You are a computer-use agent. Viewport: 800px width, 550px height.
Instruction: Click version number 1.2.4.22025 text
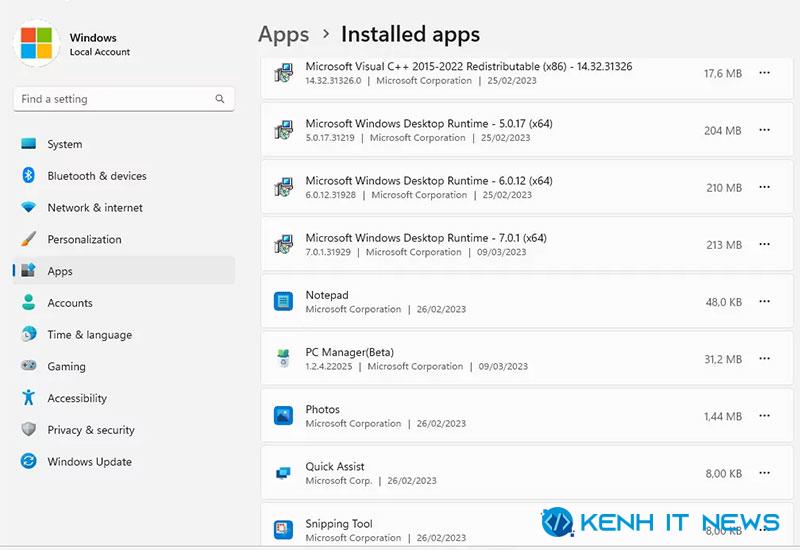click(329, 366)
